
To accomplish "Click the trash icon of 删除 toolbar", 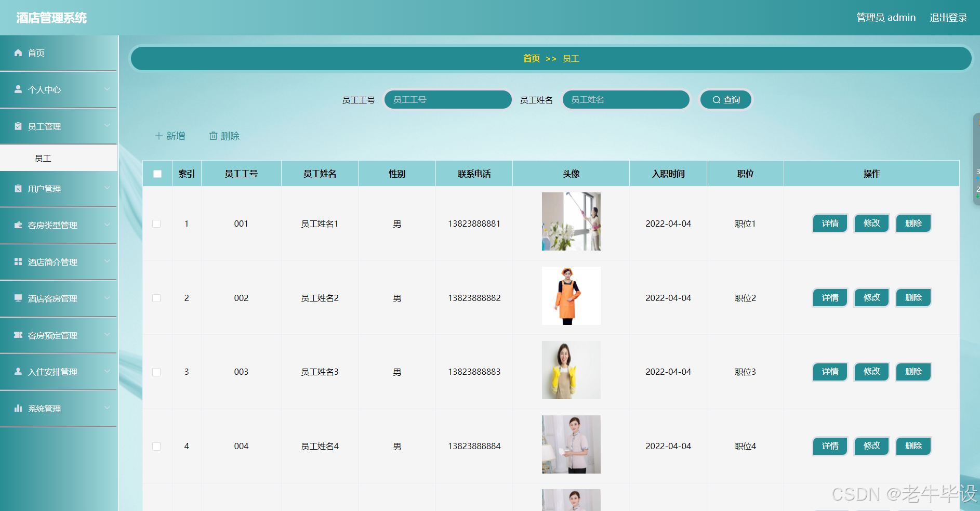I will pos(213,136).
